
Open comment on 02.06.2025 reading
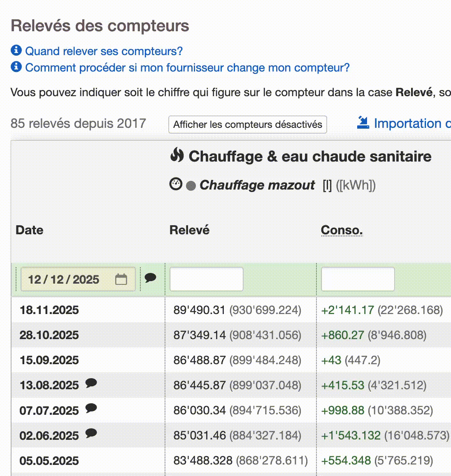pyautogui.click(x=91, y=434)
